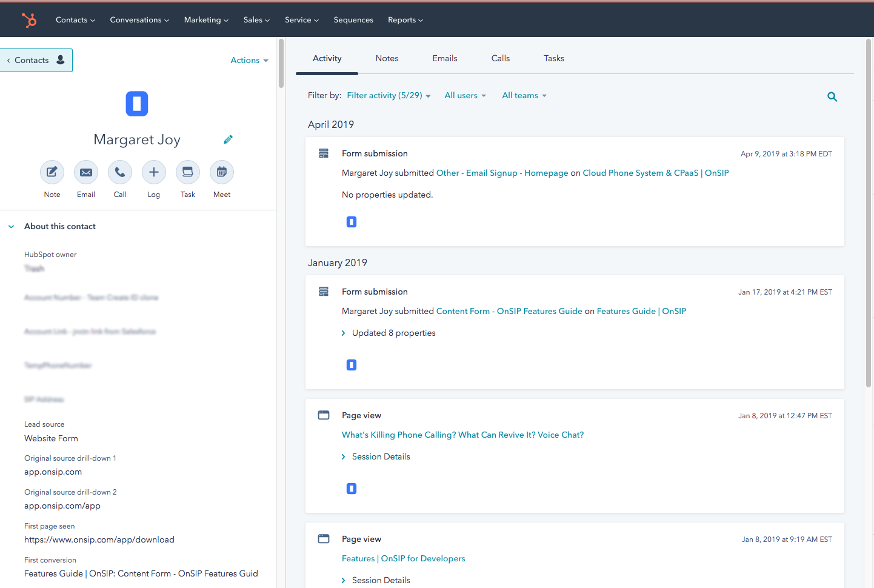The width and height of the screenshot is (874, 588).
Task: Open the Filter activity (5/29) dropdown
Action: pyautogui.click(x=389, y=96)
